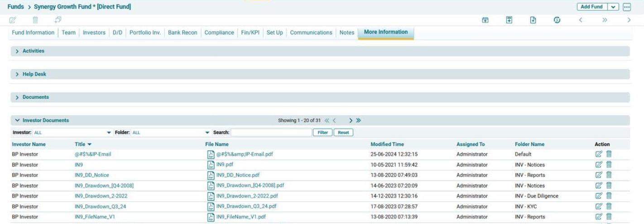Open the Portfolio Inv. tab

point(145,33)
